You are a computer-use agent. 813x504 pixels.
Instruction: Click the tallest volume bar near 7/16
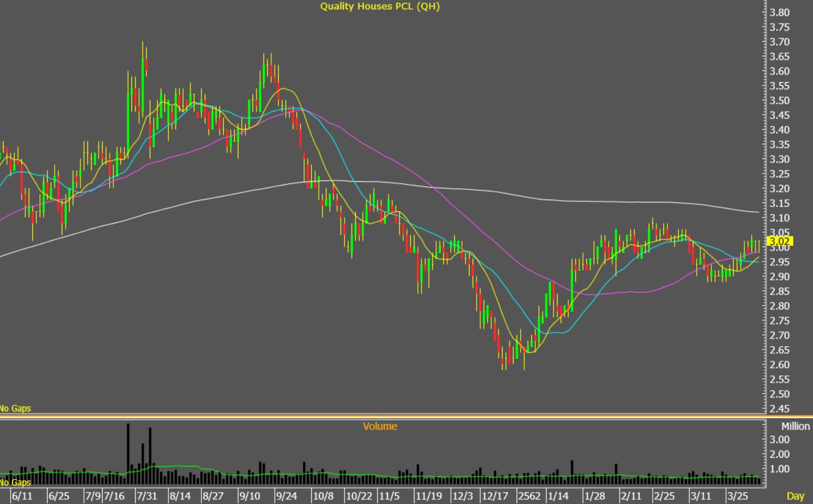point(128,454)
